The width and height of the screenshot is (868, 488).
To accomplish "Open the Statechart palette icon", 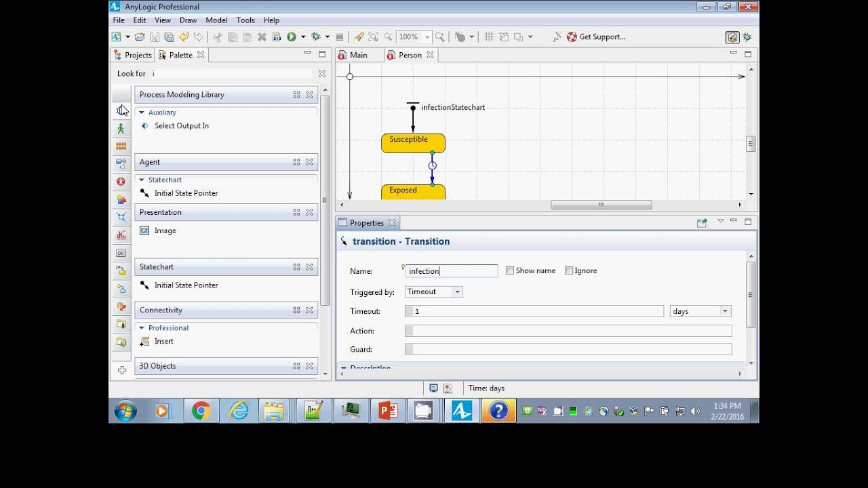I will coord(121,270).
